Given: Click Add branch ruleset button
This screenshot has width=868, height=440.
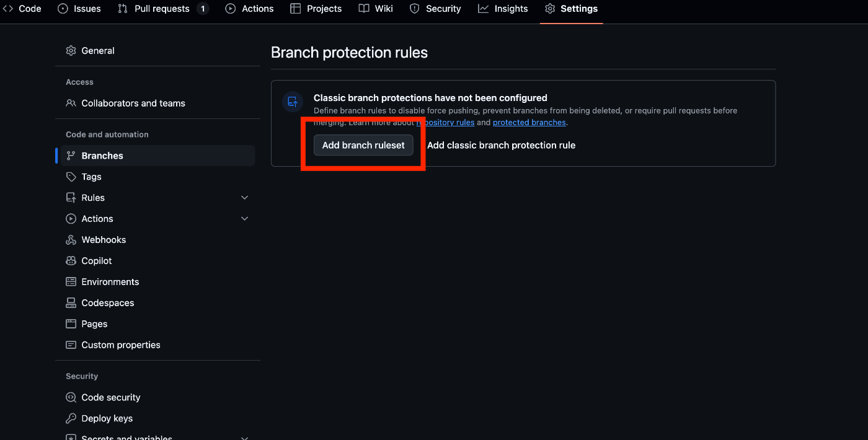Looking at the screenshot, I should [x=363, y=145].
